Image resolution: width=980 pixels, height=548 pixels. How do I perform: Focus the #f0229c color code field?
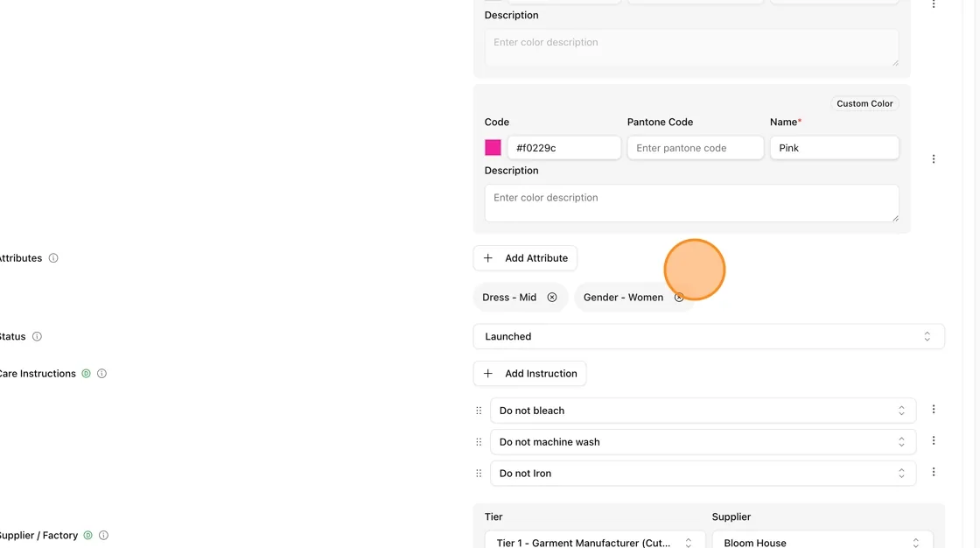[x=563, y=148]
